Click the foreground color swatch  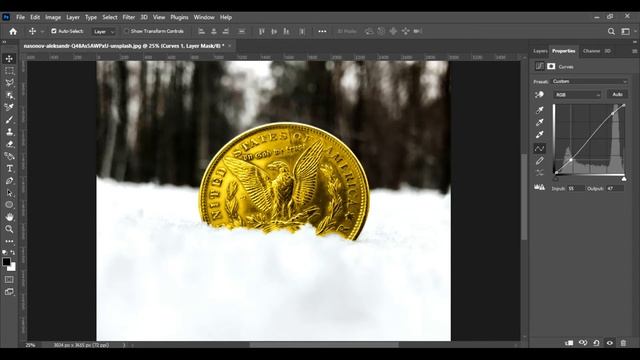click(6, 262)
